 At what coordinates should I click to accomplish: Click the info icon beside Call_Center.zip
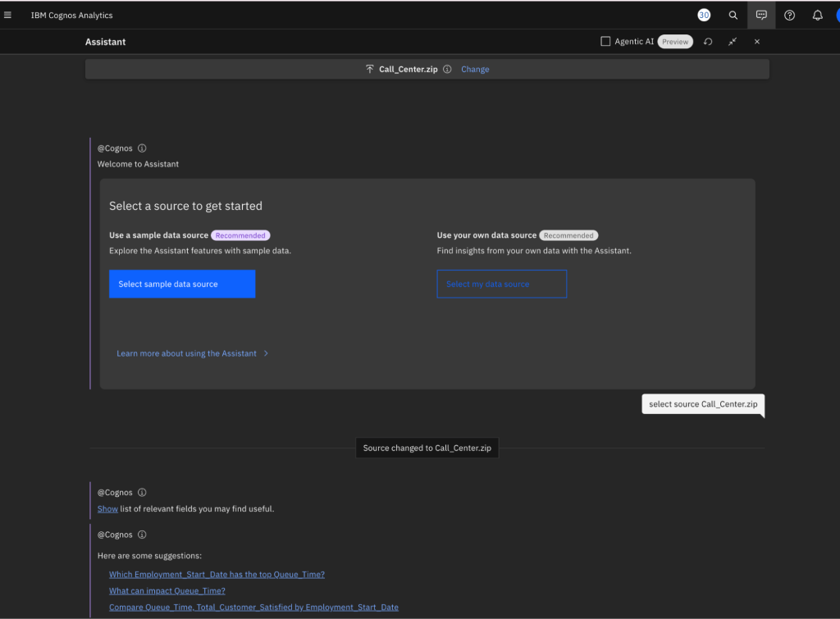tap(446, 69)
